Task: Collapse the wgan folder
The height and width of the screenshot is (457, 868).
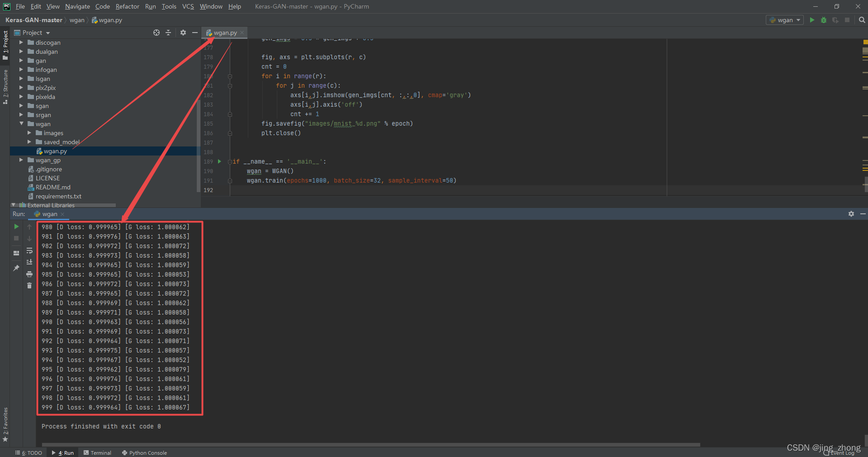Action: tap(21, 124)
